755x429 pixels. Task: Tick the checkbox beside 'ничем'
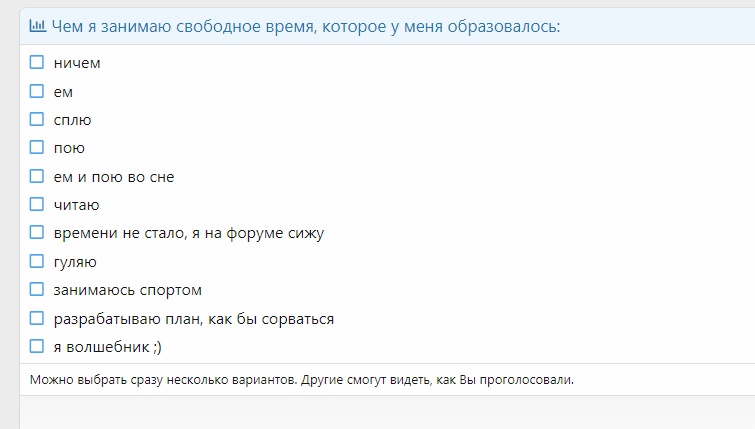(37, 62)
